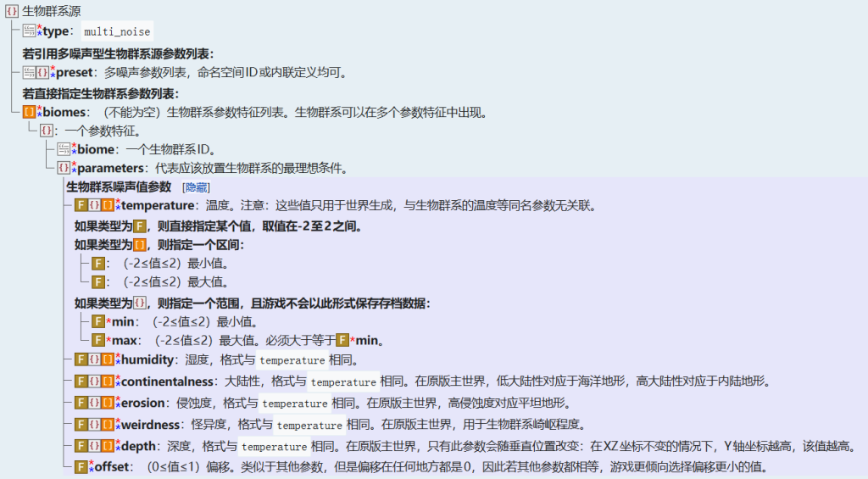Click the float icon starting the temperature row
The width and height of the screenshot is (868, 479).
(81, 205)
